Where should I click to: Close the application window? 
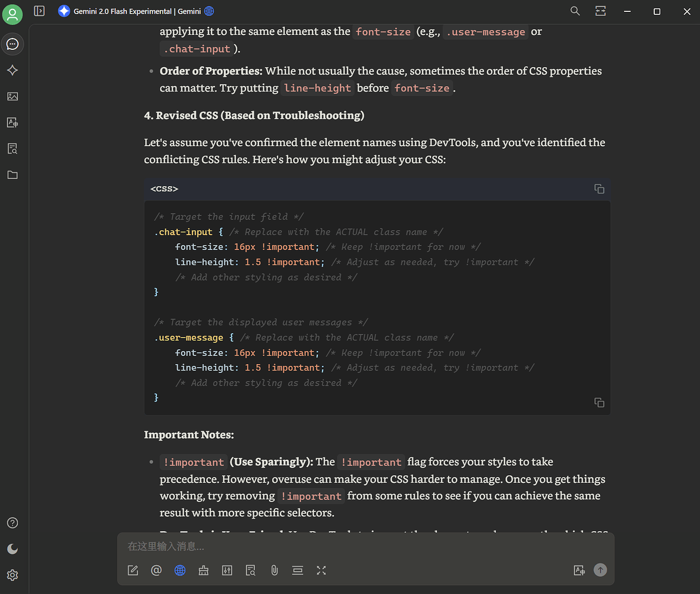pyautogui.click(x=686, y=11)
